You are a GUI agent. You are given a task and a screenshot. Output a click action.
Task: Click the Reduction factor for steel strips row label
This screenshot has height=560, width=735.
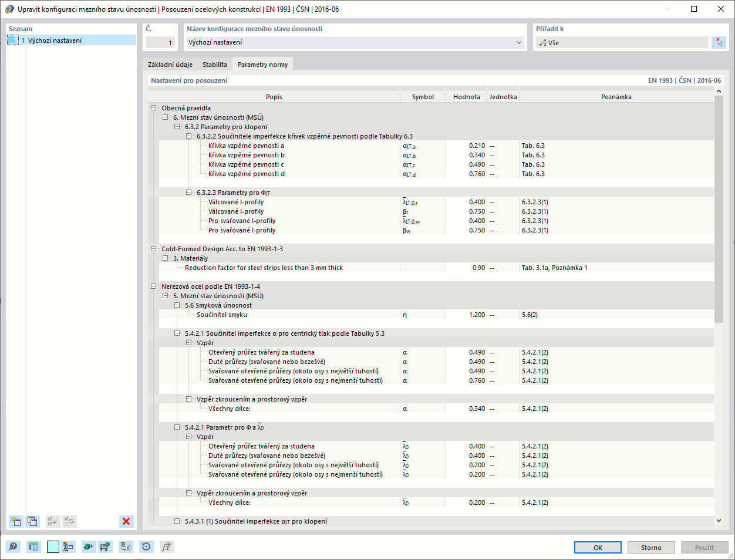pyautogui.click(x=264, y=268)
